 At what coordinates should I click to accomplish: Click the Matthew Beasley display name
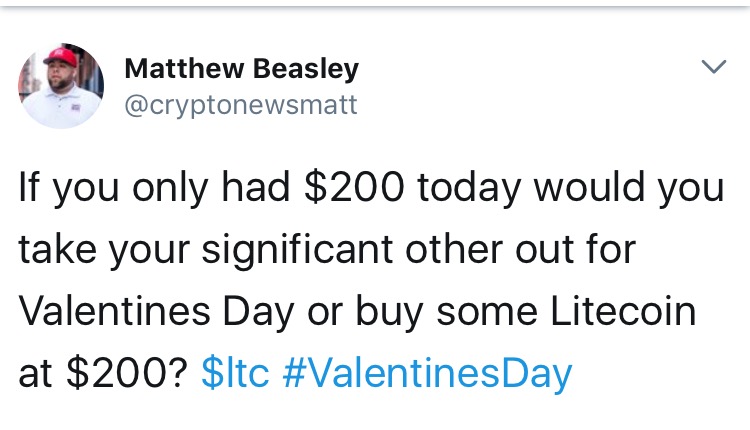242,68
